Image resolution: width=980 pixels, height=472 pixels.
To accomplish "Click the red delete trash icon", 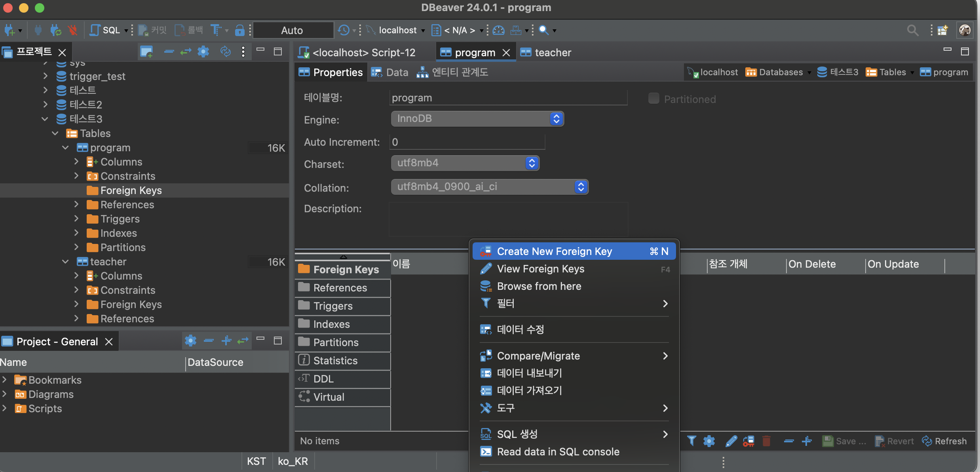I will pos(766,441).
